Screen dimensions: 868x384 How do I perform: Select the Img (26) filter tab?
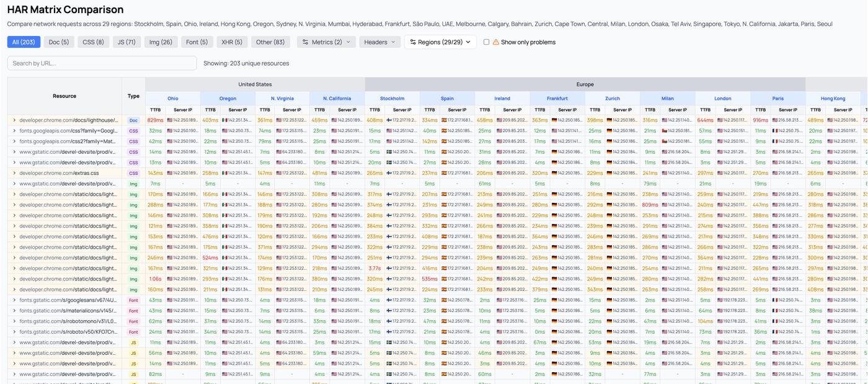click(x=161, y=42)
